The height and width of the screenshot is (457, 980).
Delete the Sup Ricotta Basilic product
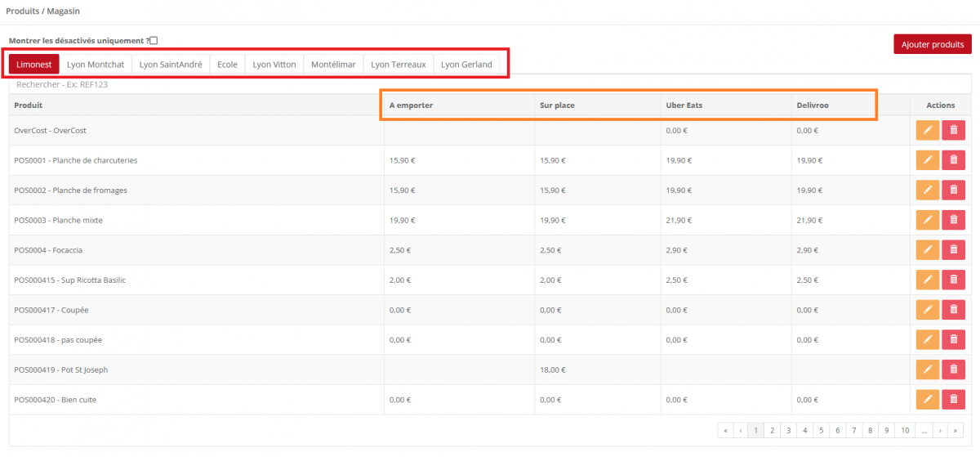click(x=953, y=280)
